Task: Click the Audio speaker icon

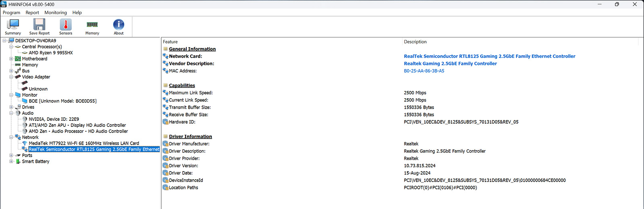Action: 18,113
